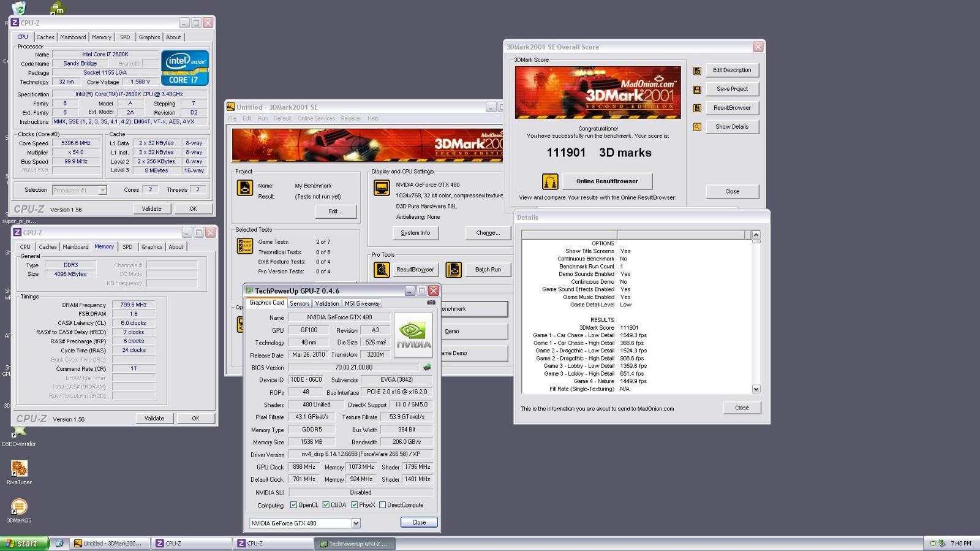Click the Online ResultBrowser yellow icon
Viewport: 980px width, 551px height.
(x=549, y=181)
